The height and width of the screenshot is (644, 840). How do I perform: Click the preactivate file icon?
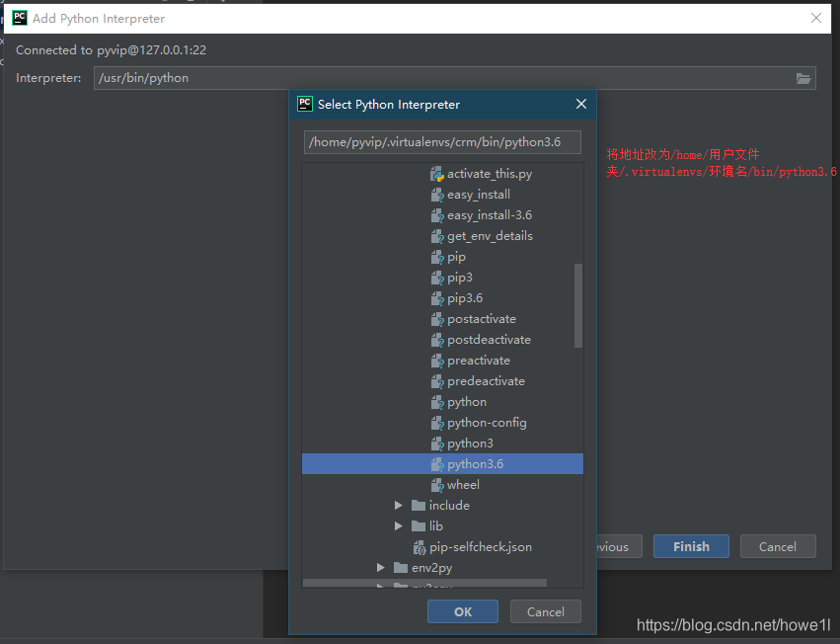pyautogui.click(x=437, y=361)
